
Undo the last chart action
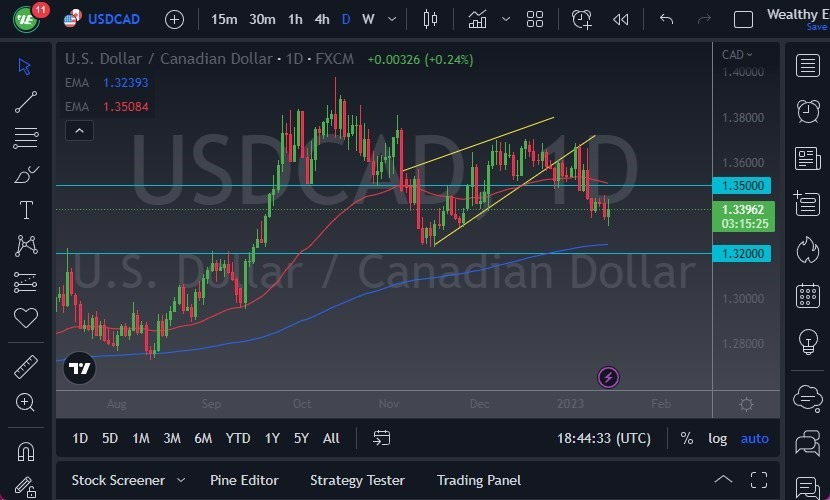pos(666,20)
